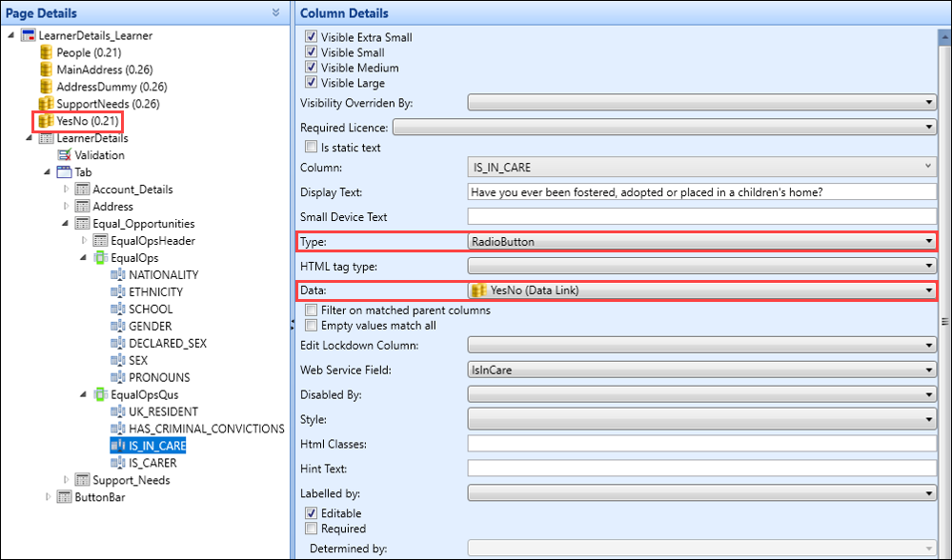This screenshot has width=952, height=560.
Task: Click the GENDER column icon
Action: tap(118, 326)
